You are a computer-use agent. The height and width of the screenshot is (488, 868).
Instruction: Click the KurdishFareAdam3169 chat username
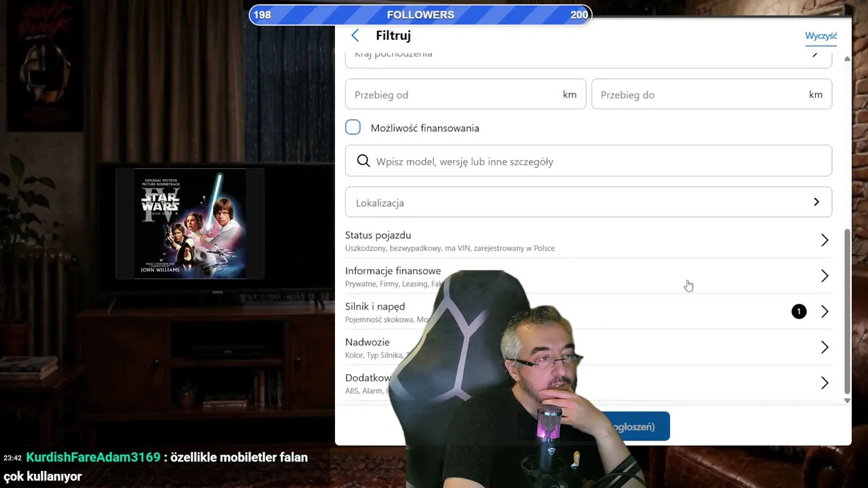coord(93,457)
